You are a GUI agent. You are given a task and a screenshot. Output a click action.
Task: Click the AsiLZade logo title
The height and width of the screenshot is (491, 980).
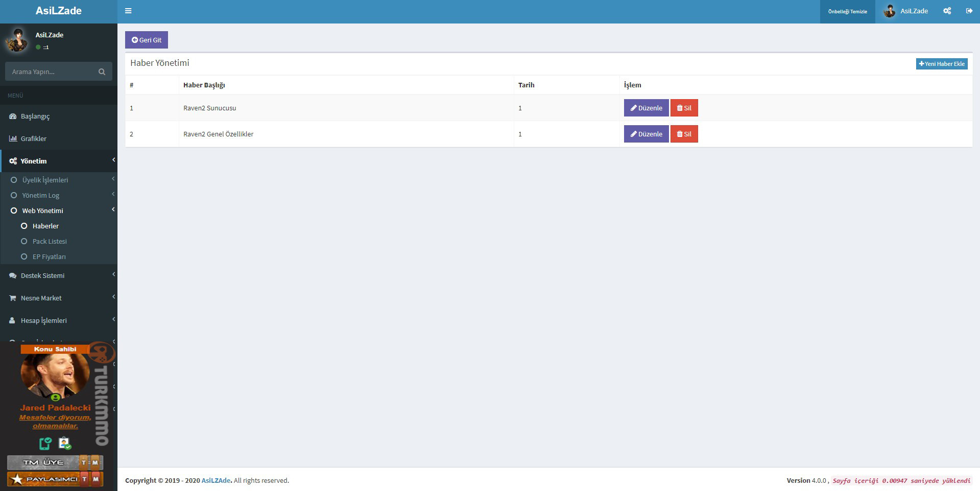pos(59,11)
